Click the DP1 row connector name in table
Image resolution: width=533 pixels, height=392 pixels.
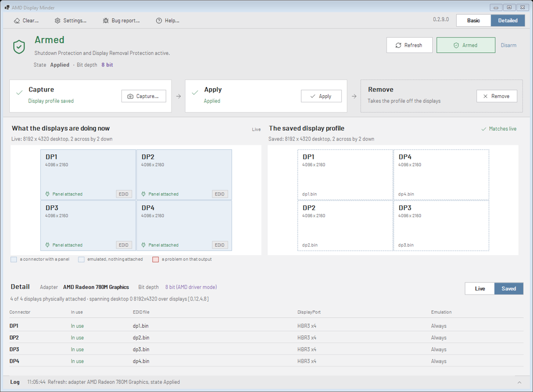14,326
